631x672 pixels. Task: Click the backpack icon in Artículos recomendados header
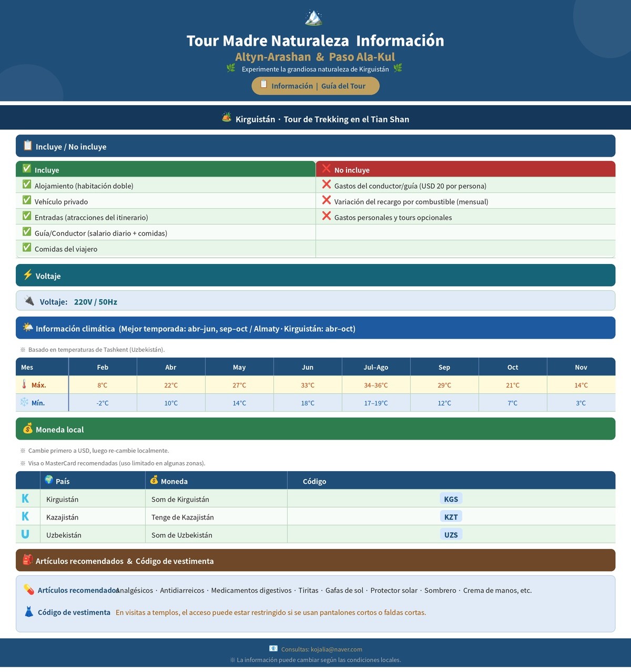27,560
